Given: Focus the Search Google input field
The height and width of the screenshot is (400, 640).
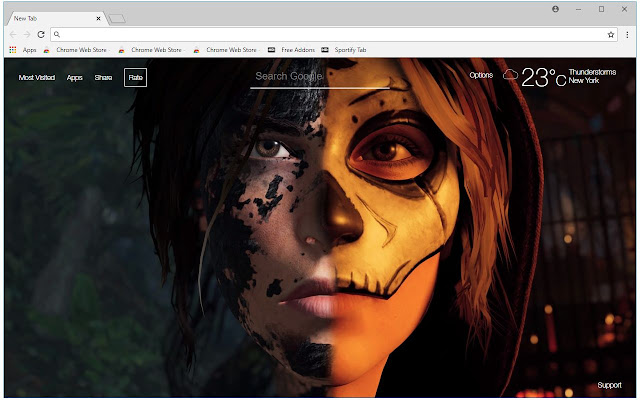Looking at the screenshot, I should (320, 77).
